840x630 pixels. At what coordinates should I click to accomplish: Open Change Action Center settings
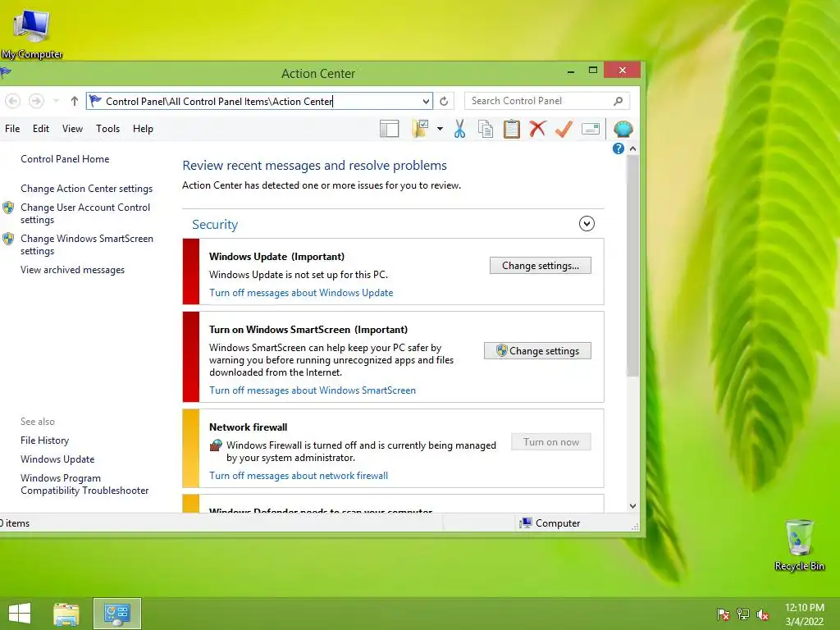(x=86, y=189)
